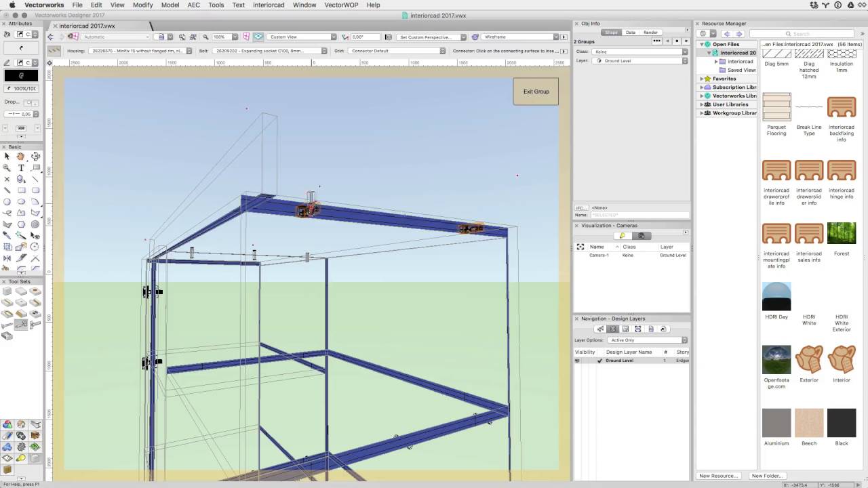Toggle the Ground Level active checkmark
Screen dimensions: 868x488
tap(599, 361)
